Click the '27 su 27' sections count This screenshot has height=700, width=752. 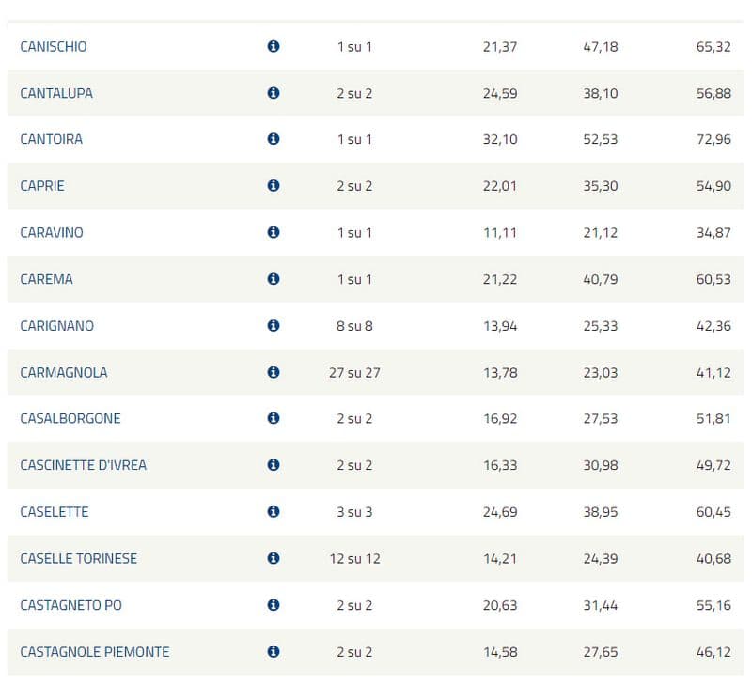click(x=354, y=372)
